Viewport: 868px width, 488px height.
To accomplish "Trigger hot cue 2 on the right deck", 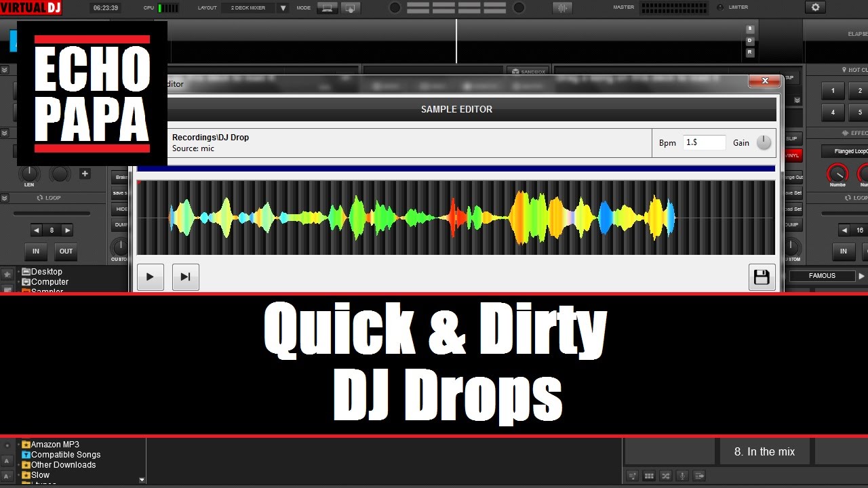I will coord(860,91).
